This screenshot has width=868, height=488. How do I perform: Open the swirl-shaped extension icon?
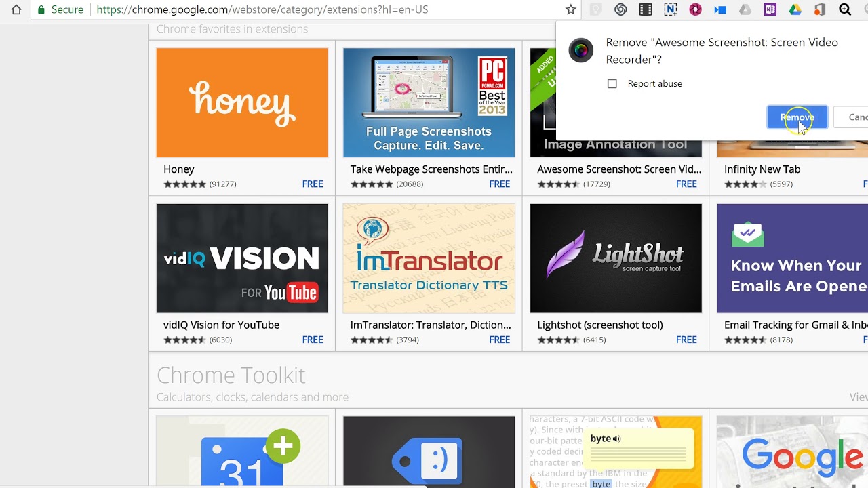[x=620, y=9]
